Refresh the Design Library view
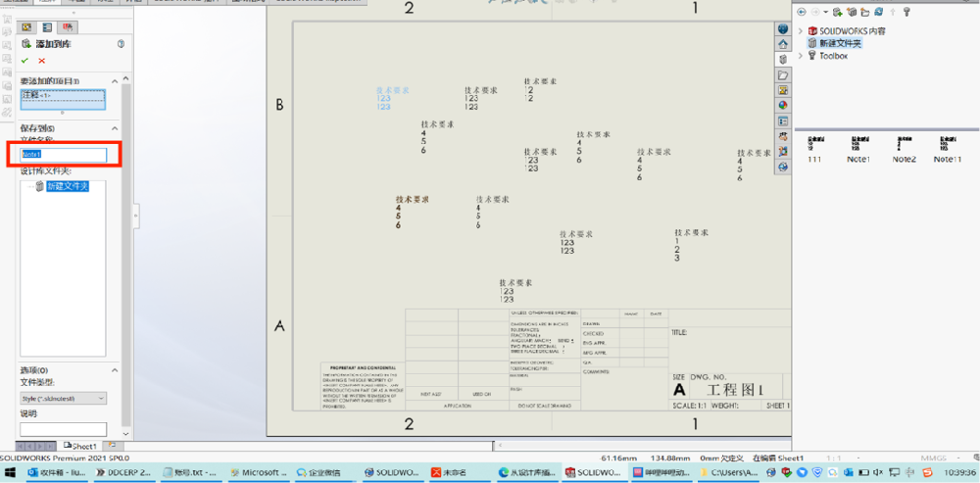The width and height of the screenshot is (980, 483). coord(879,12)
